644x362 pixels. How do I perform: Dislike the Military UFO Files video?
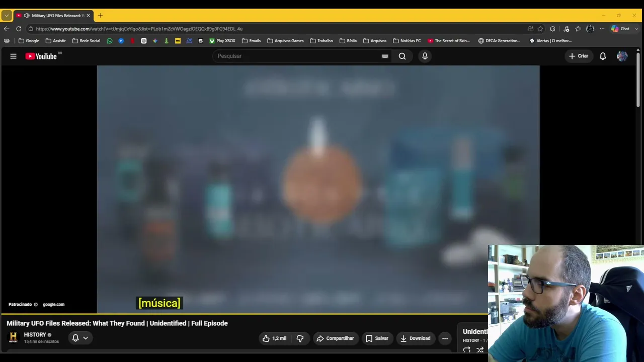pos(300,338)
